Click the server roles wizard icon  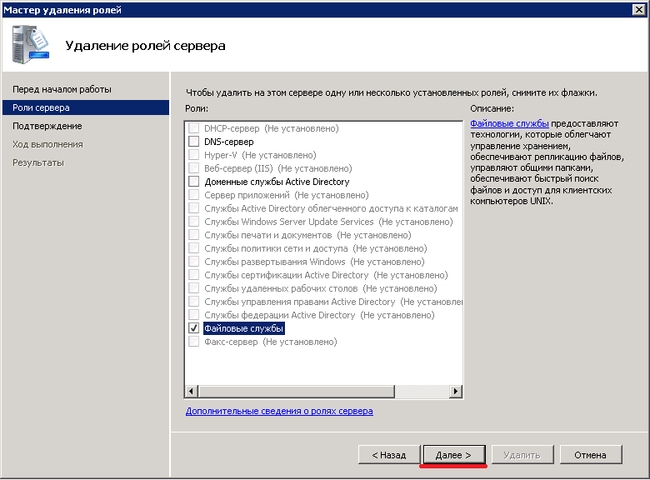pyautogui.click(x=30, y=44)
